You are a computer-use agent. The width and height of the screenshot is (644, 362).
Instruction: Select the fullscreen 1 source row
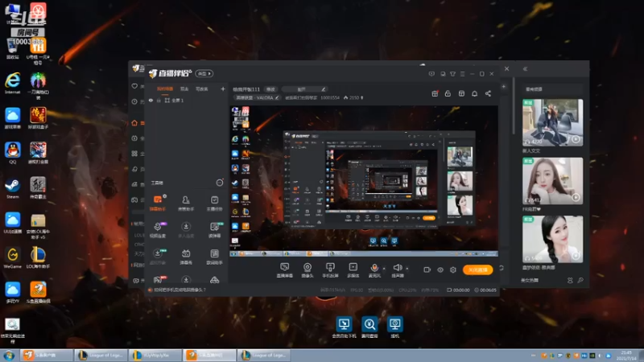coord(186,101)
